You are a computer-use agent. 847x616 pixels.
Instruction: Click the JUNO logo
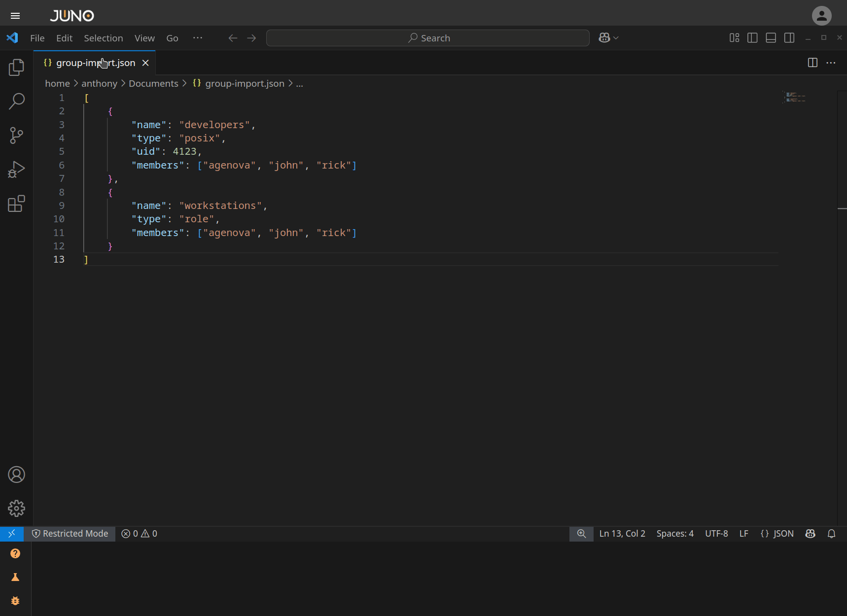pyautogui.click(x=72, y=16)
